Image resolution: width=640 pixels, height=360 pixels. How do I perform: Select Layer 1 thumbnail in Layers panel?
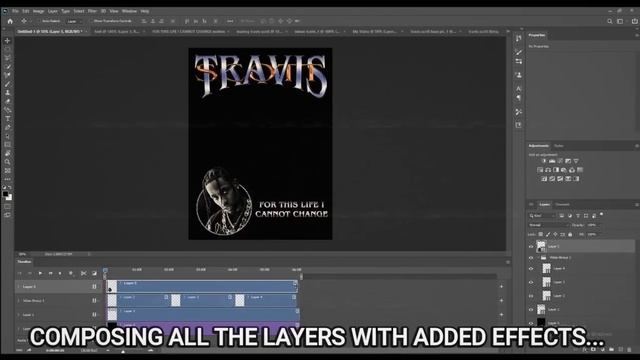tap(541, 309)
